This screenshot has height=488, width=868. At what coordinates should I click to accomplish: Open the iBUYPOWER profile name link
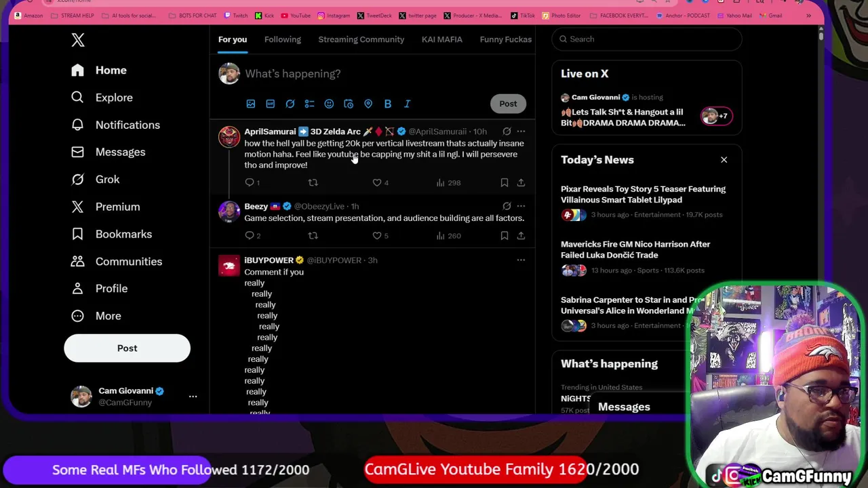point(269,260)
